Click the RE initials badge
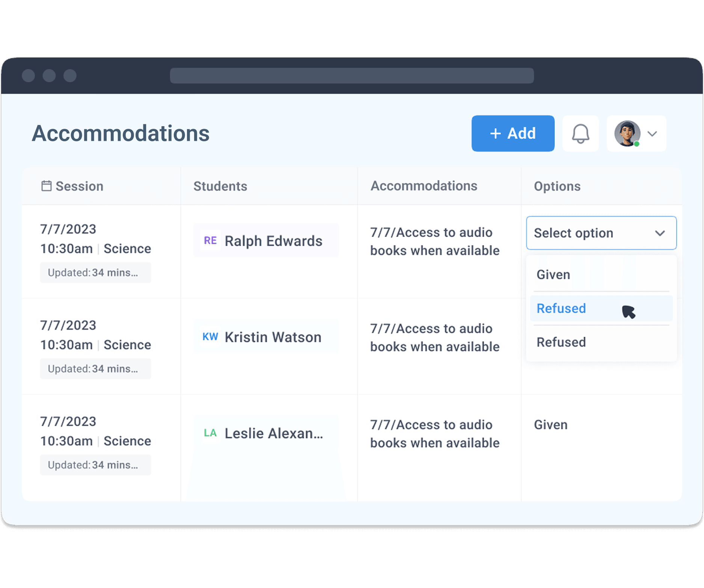704x588 pixels. 210,241
